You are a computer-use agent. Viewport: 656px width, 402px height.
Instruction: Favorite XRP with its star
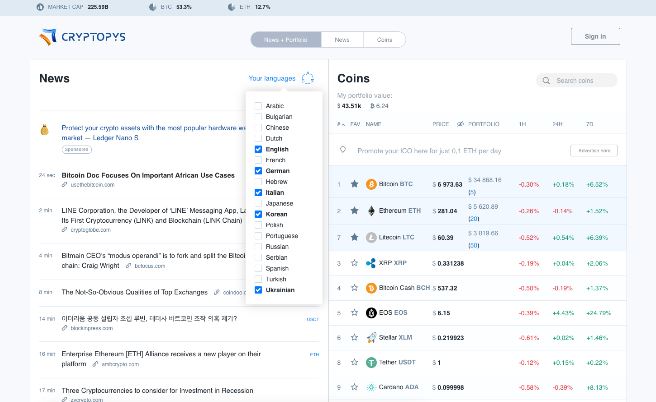click(x=354, y=263)
